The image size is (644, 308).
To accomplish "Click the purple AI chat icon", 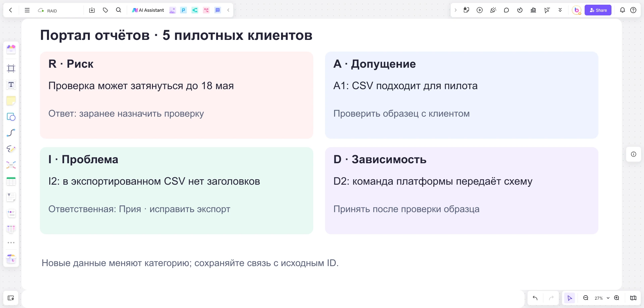I will pyautogui.click(x=218, y=10).
